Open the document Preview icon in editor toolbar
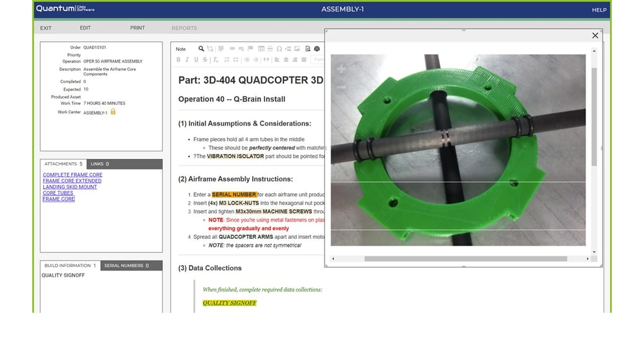This screenshot has width=644, height=362. coord(308,49)
